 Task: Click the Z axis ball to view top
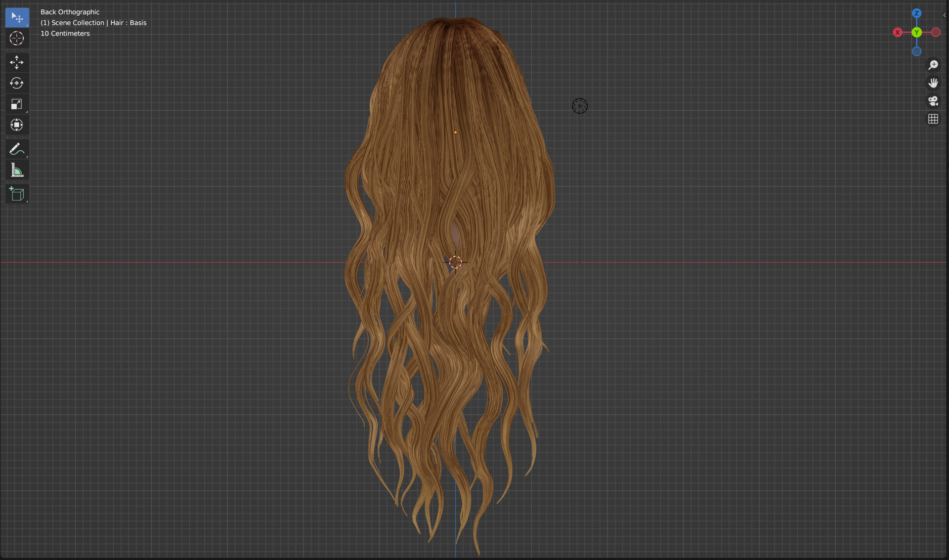(x=917, y=13)
